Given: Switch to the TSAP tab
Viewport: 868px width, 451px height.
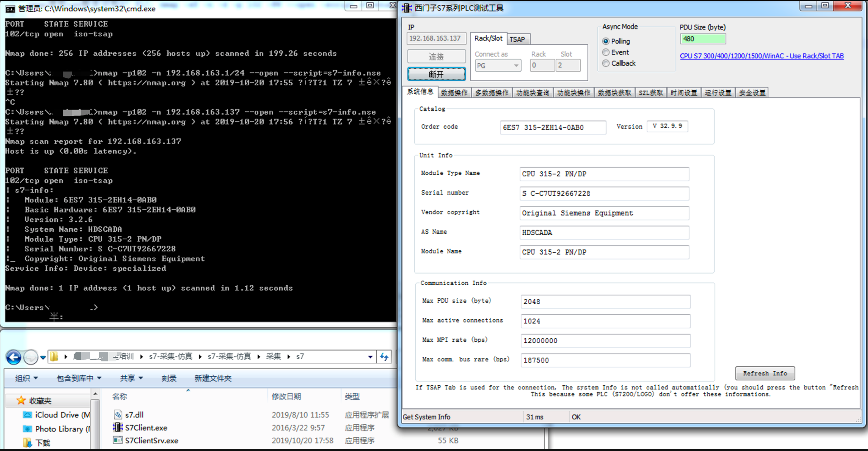Looking at the screenshot, I should pyautogui.click(x=517, y=39).
